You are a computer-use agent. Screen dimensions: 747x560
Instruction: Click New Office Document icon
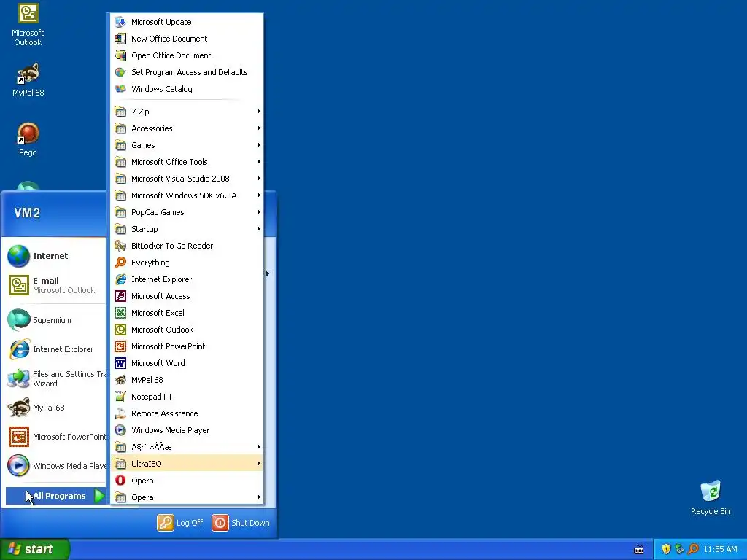[x=120, y=39]
